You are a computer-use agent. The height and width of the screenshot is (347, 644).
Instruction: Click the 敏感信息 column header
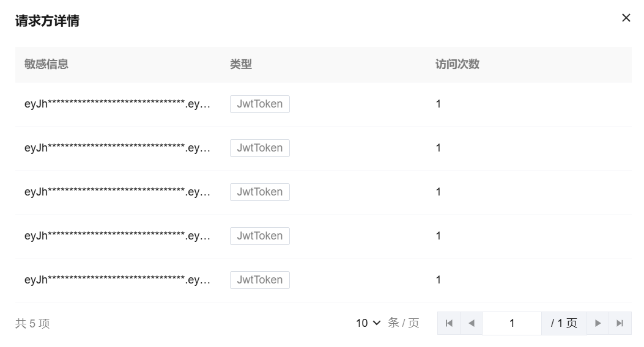point(46,64)
